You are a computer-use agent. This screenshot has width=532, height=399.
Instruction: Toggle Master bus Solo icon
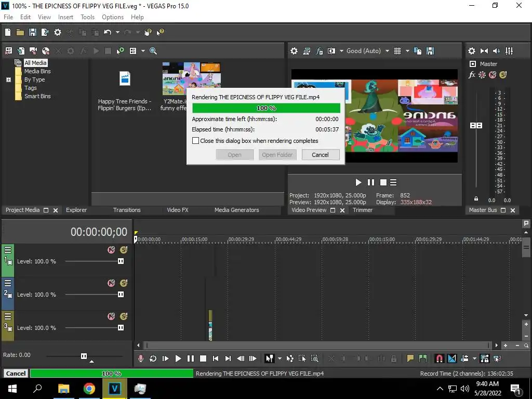coord(503,75)
